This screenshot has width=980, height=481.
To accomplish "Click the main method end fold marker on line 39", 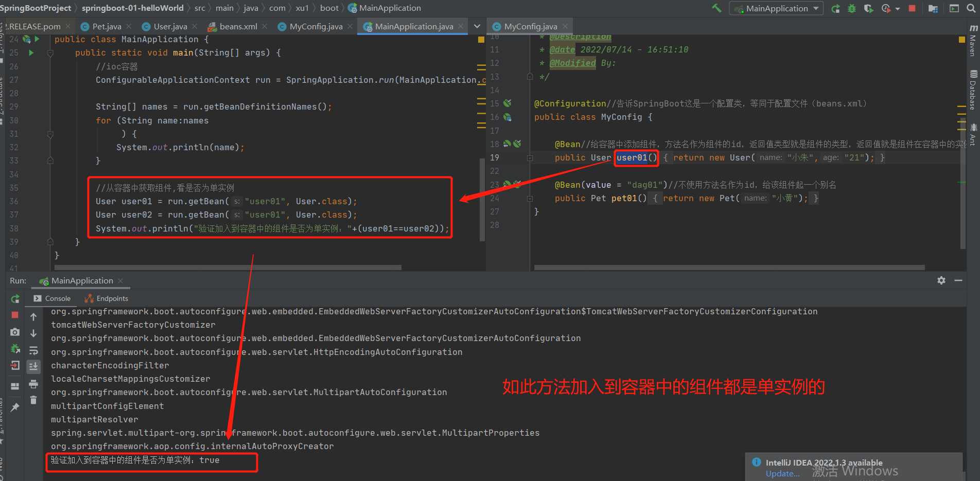I will pyautogui.click(x=50, y=242).
